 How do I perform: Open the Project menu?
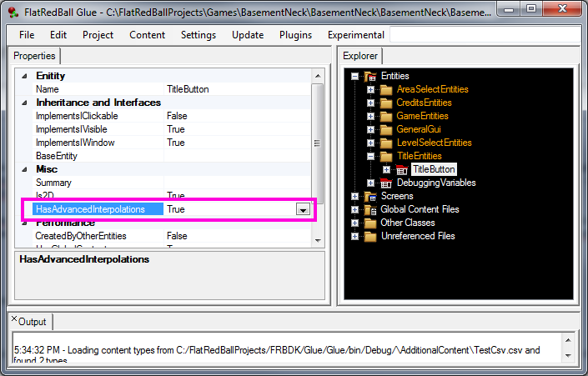click(x=98, y=35)
